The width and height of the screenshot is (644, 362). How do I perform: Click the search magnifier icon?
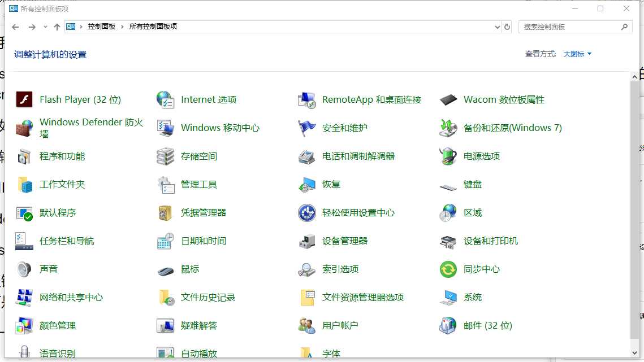tap(624, 27)
